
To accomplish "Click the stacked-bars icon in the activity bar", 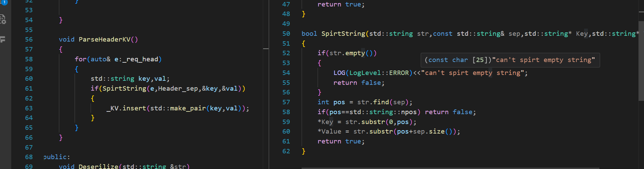I will click(3, 40).
